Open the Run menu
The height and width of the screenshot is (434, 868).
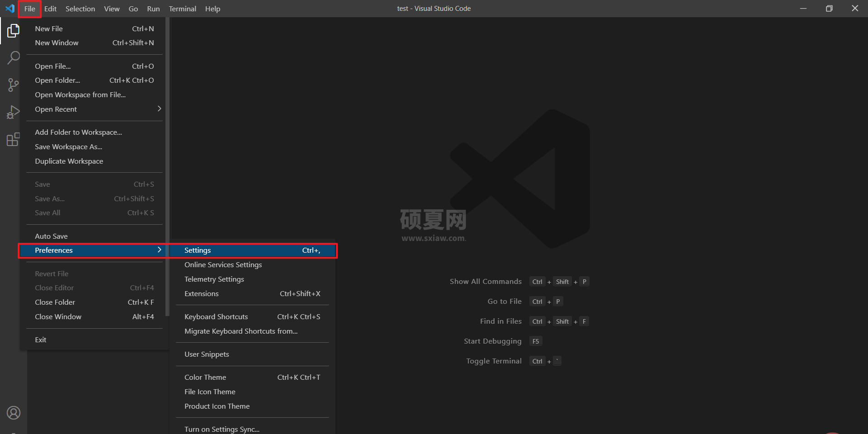[x=153, y=9]
